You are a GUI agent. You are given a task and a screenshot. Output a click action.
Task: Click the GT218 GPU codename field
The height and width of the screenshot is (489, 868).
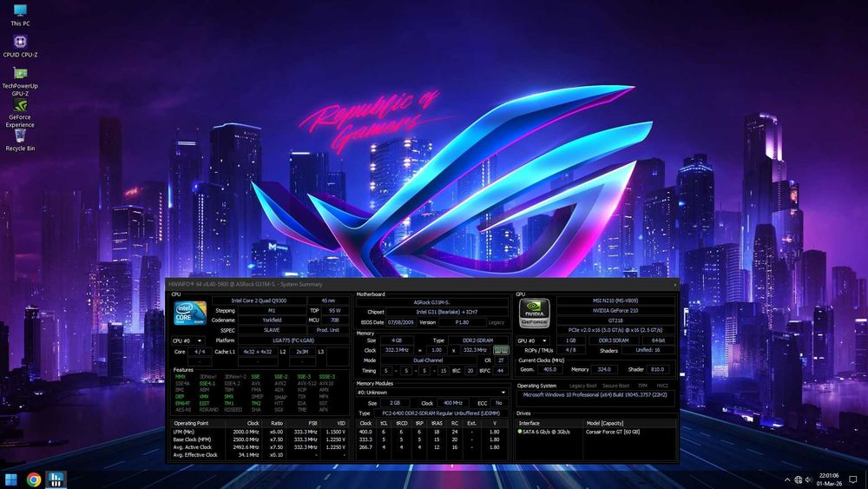pos(615,320)
